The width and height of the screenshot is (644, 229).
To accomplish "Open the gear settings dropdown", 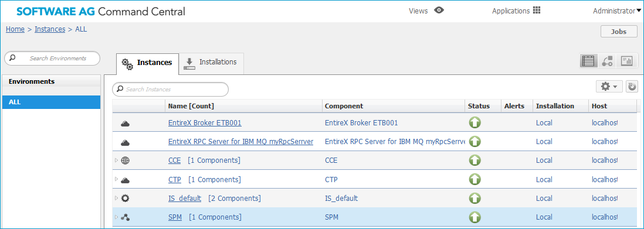I will (609, 87).
